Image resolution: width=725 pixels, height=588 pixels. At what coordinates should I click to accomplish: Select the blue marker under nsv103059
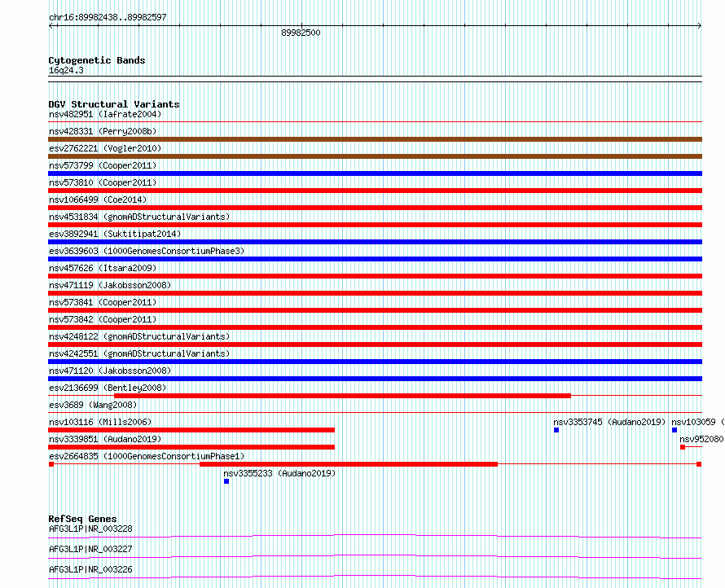point(674,430)
